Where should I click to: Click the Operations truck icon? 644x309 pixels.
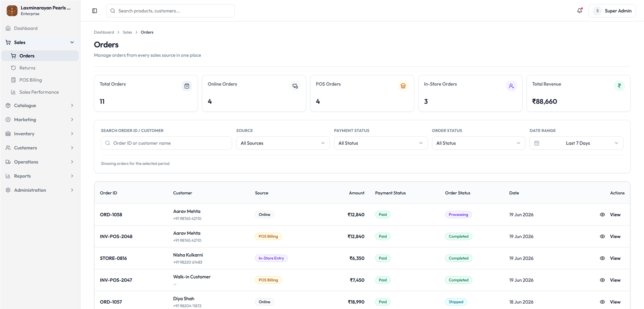click(x=8, y=162)
